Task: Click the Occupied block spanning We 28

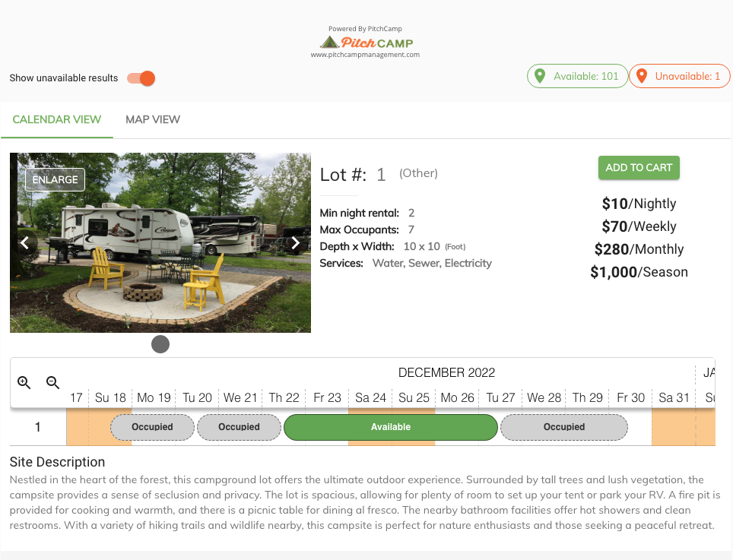Action: click(564, 427)
